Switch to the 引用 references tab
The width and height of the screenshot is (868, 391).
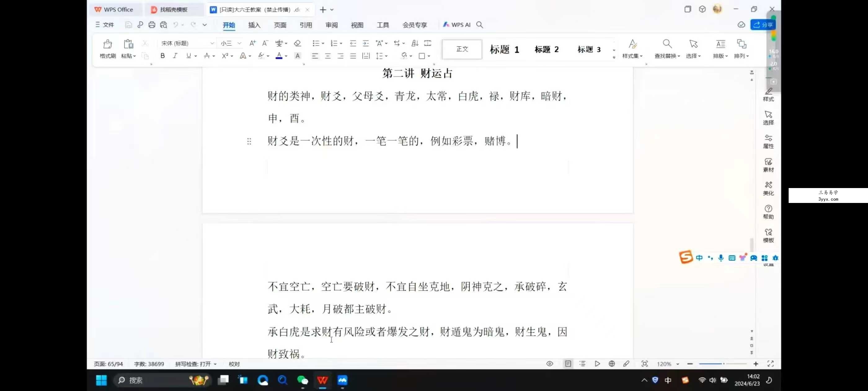tap(306, 25)
